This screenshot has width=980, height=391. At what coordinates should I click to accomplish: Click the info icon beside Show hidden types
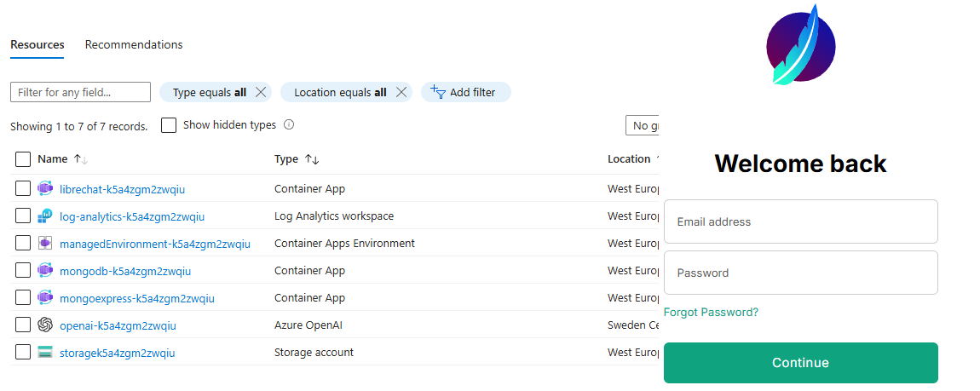pyautogui.click(x=289, y=125)
